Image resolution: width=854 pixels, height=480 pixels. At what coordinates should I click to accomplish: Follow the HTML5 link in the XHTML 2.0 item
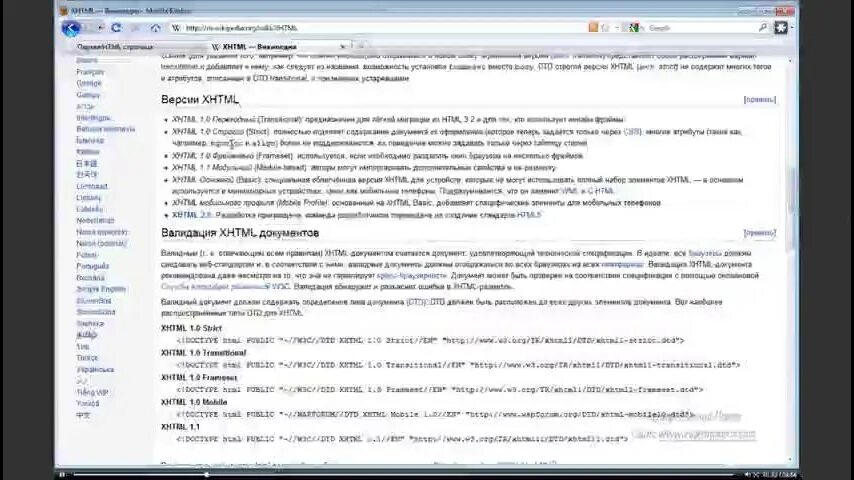click(x=528, y=215)
